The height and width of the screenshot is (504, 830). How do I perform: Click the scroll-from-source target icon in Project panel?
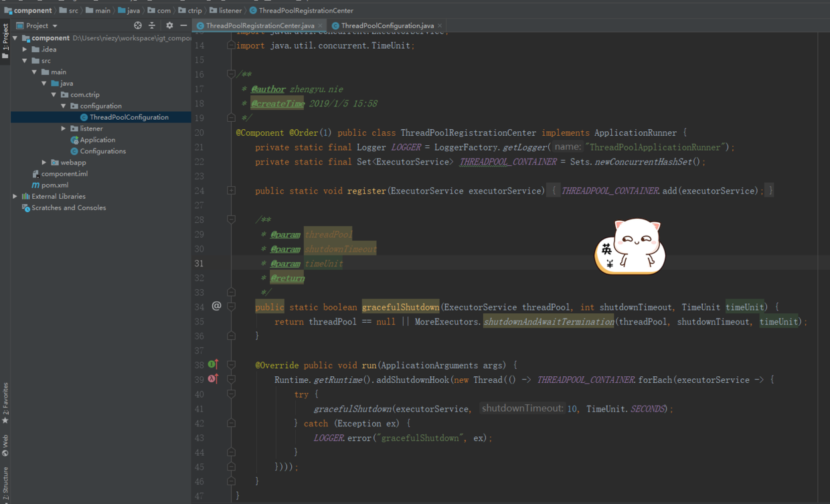click(x=138, y=25)
